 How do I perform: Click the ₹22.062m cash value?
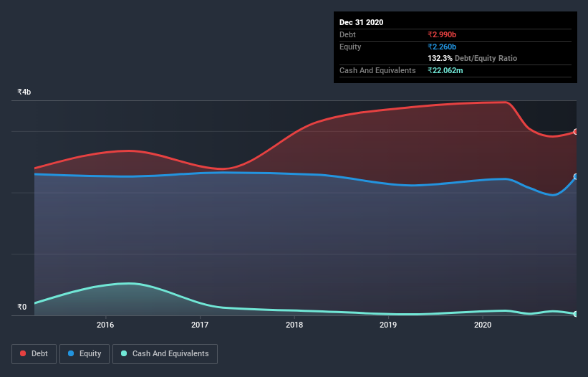(445, 70)
